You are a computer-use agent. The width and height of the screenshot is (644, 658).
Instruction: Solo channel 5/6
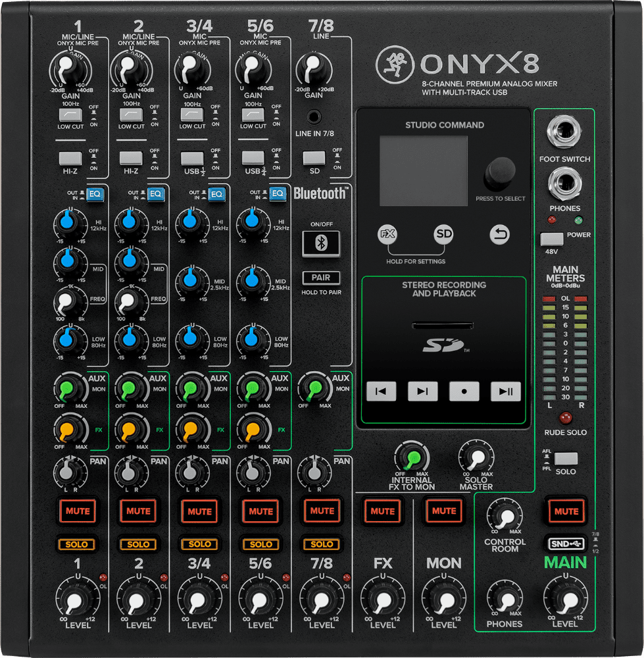pyautogui.click(x=261, y=545)
